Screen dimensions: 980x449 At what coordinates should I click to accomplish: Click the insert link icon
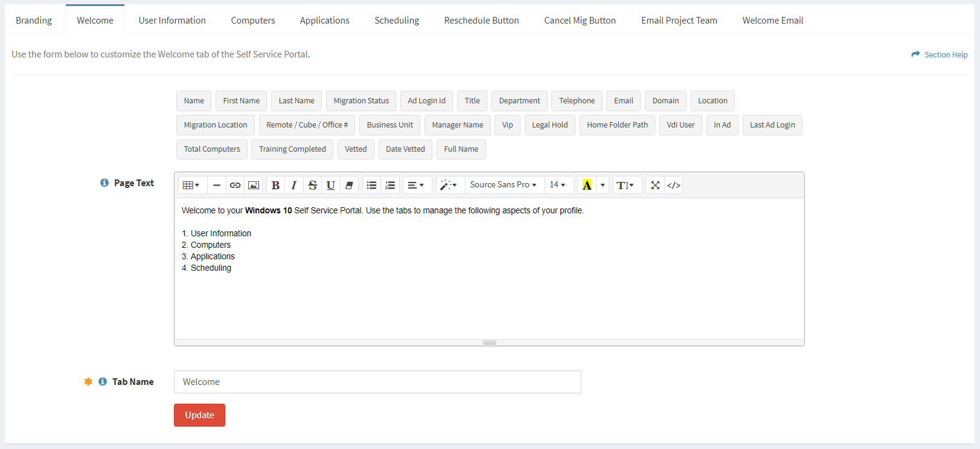(x=235, y=185)
